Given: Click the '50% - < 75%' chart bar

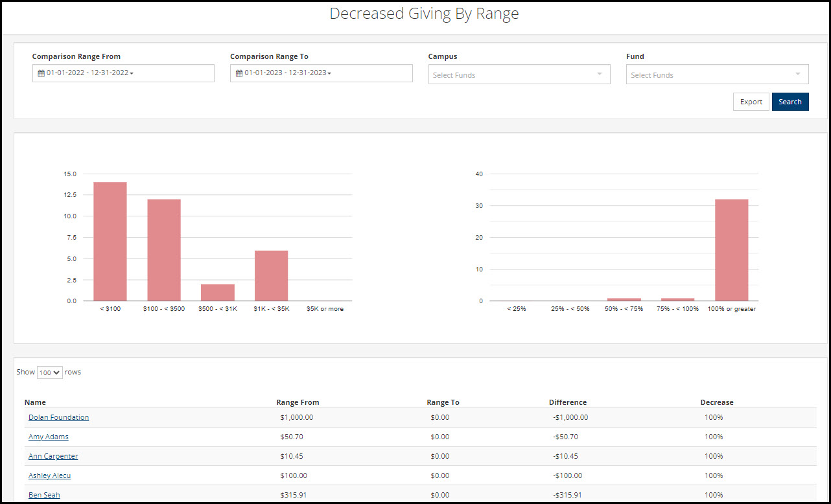Looking at the screenshot, I should coord(624,299).
